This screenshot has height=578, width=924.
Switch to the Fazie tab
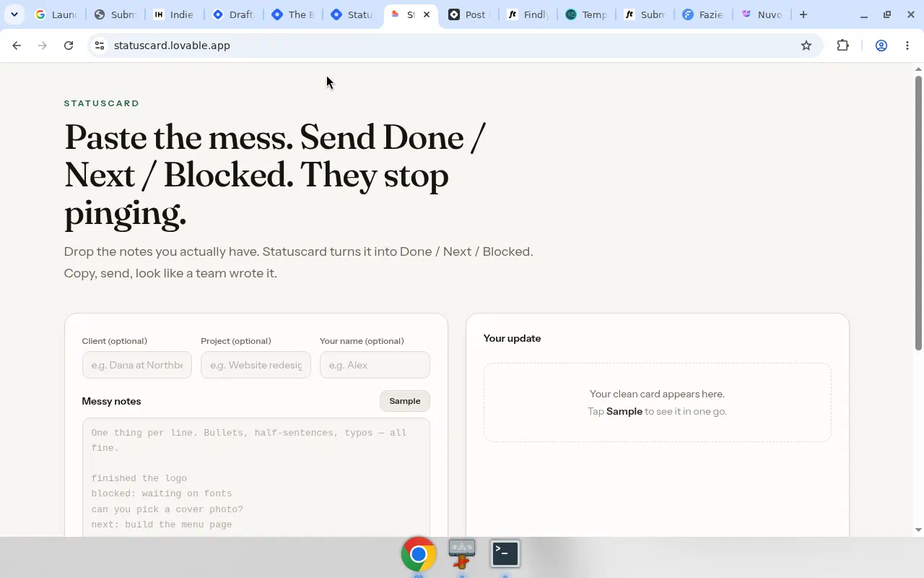coord(704,14)
